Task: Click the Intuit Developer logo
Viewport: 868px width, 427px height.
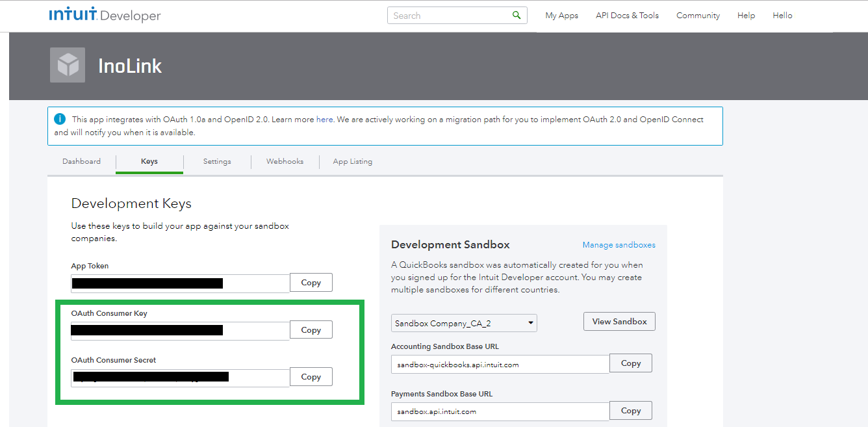Action: coord(105,14)
